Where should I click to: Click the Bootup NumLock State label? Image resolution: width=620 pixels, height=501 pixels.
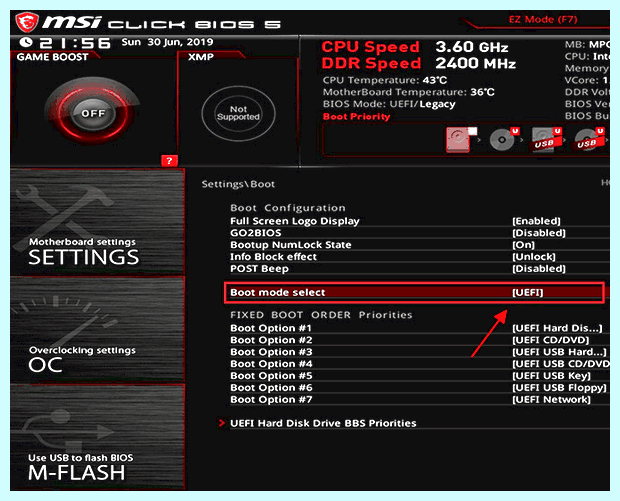click(x=291, y=245)
